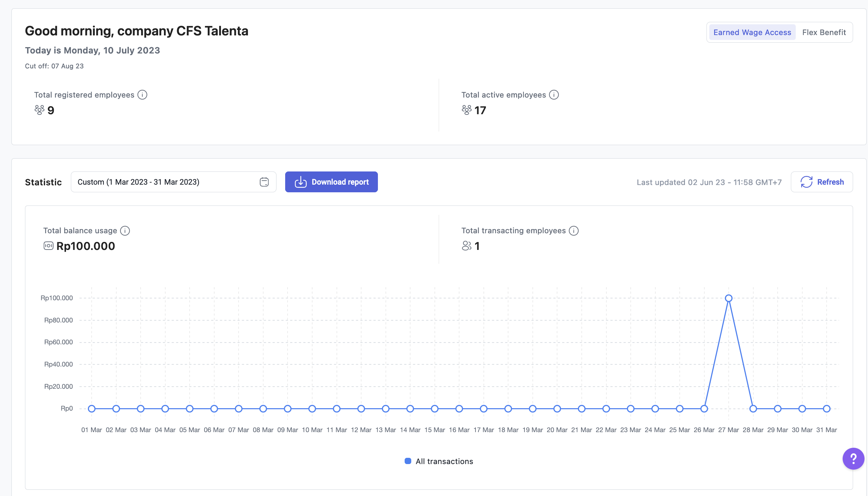Viewport: 868px width, 496px height.
Task: Click the people icon beside 17 active employees
Action: 466,110
